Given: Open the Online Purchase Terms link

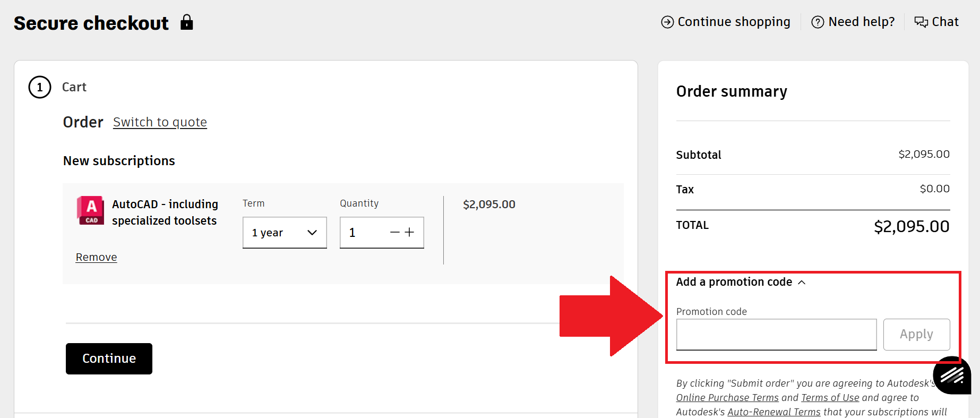Looking at the screenshot, I should coord(727,398).
